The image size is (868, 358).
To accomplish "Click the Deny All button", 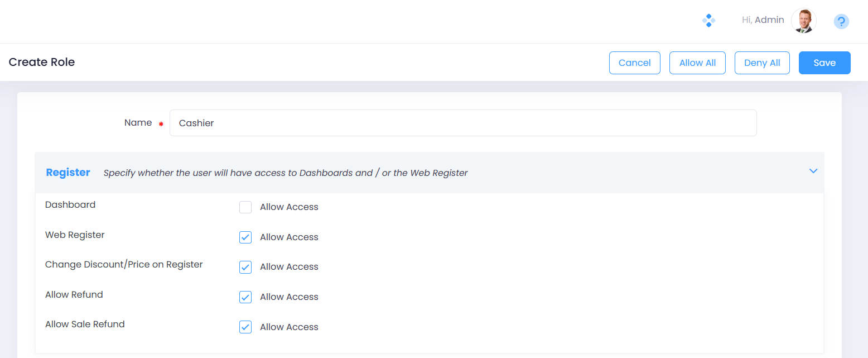I will coord(762,63).
